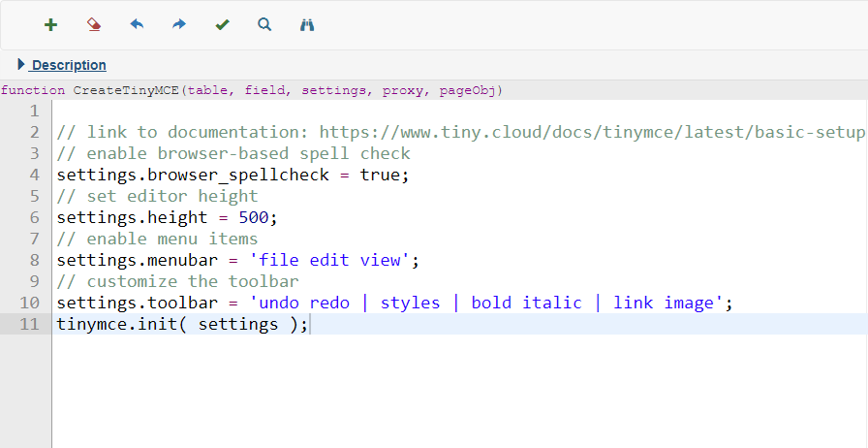Viewport: 868px width, 448px height.
Task: Open search with magnifying glass icon
Action: (x=264, y=24)
